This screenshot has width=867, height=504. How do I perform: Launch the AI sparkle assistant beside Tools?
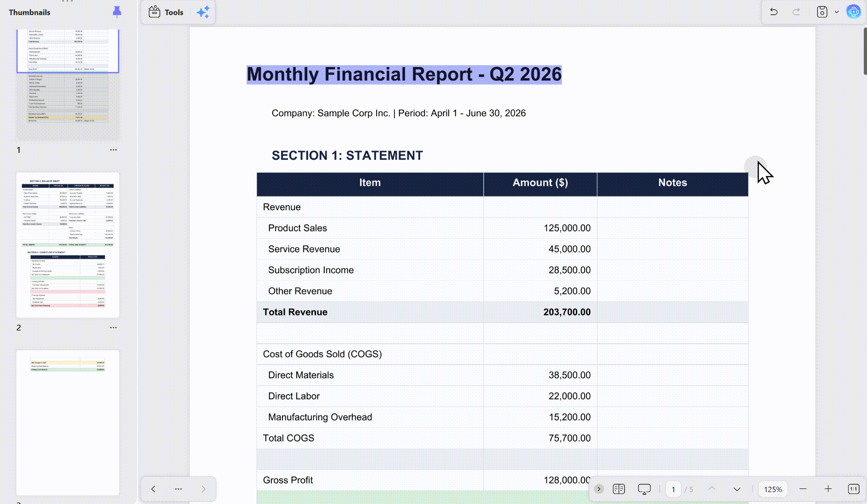pos(203,12)
